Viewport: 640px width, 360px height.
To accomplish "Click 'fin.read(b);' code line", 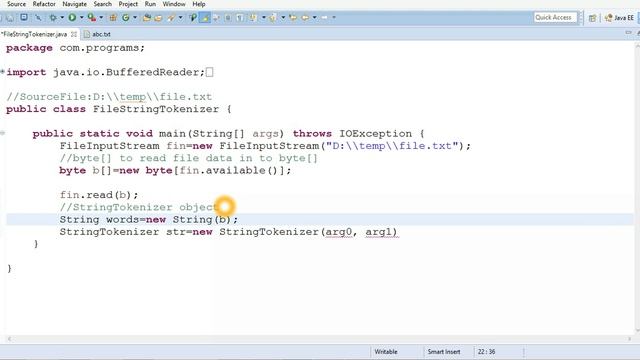I will [99, 195].
